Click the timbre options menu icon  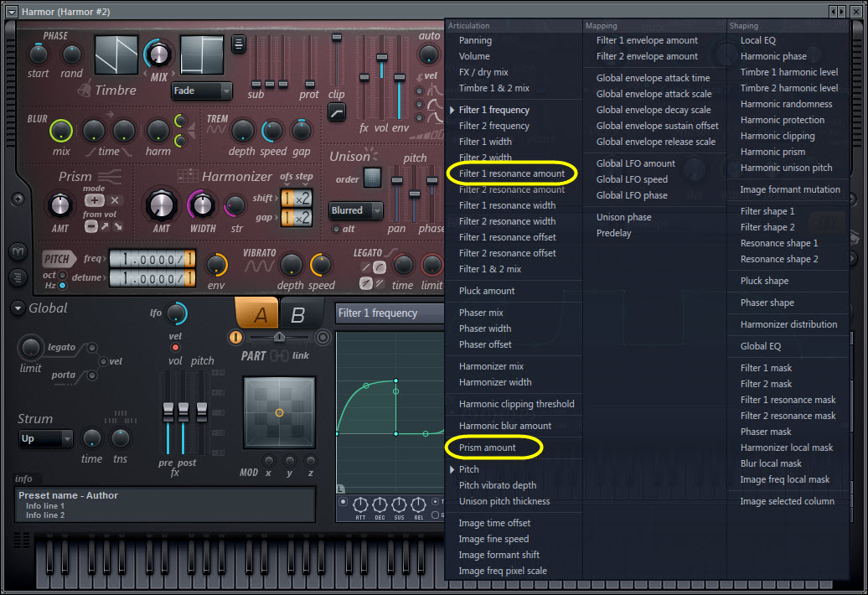[239, 44]
